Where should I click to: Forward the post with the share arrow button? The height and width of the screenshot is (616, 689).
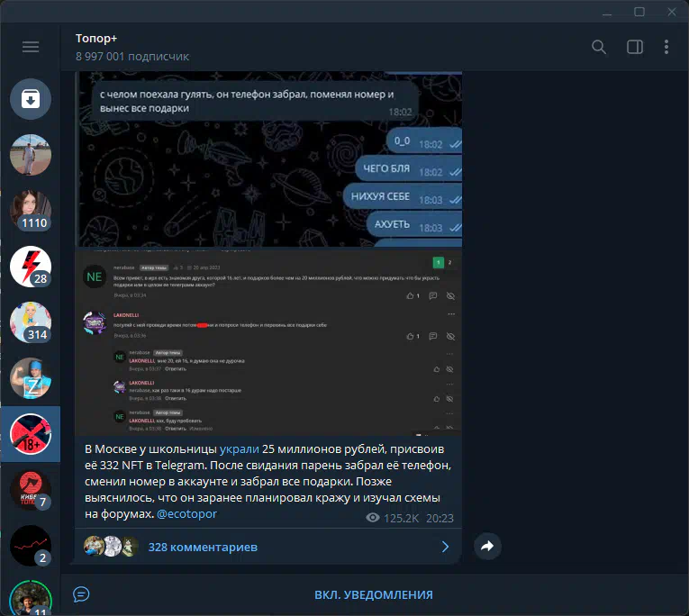[x=487, y=546]
